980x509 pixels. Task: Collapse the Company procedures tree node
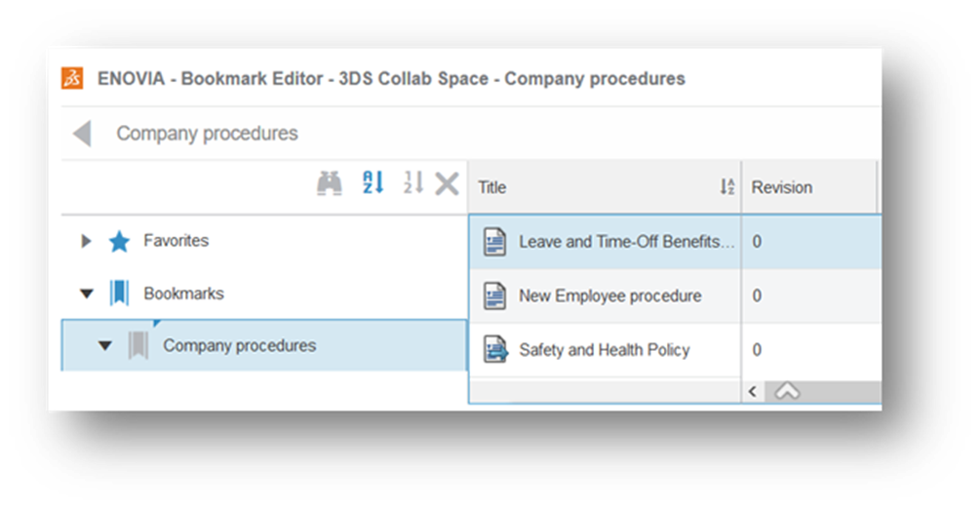click(105, 346)
